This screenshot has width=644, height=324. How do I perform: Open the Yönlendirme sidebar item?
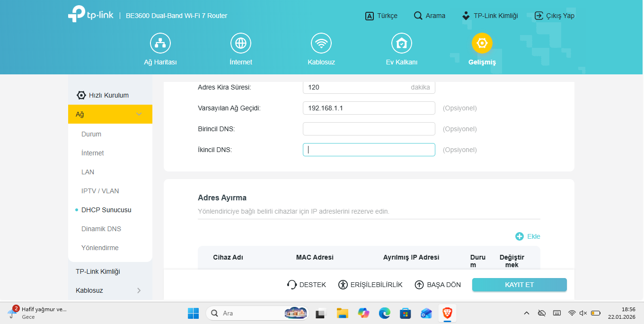point(100,248)
